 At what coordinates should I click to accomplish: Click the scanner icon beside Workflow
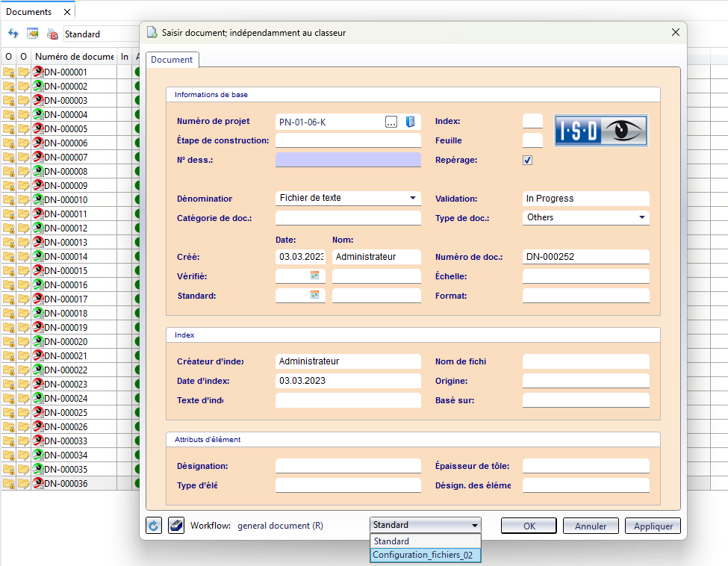(x=176, y=526)
